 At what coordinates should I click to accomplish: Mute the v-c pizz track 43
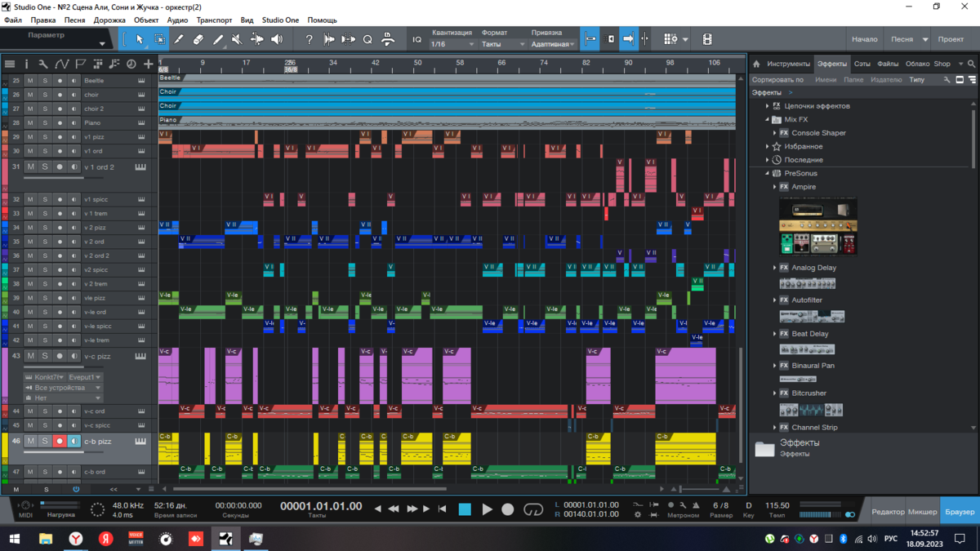pyautogui.click(x=30, y=356)
